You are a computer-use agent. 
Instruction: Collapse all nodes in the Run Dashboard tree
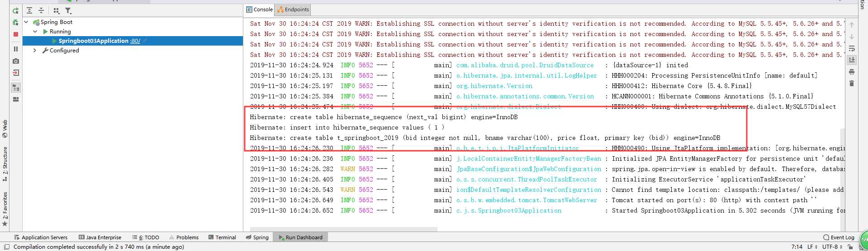pos(41,10)
